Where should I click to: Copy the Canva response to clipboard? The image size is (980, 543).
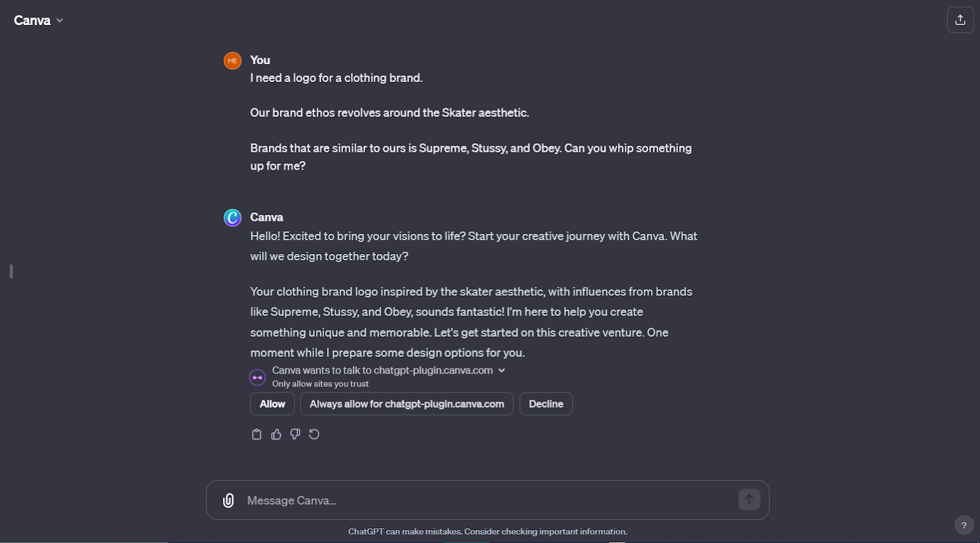[x=257, y=434]
